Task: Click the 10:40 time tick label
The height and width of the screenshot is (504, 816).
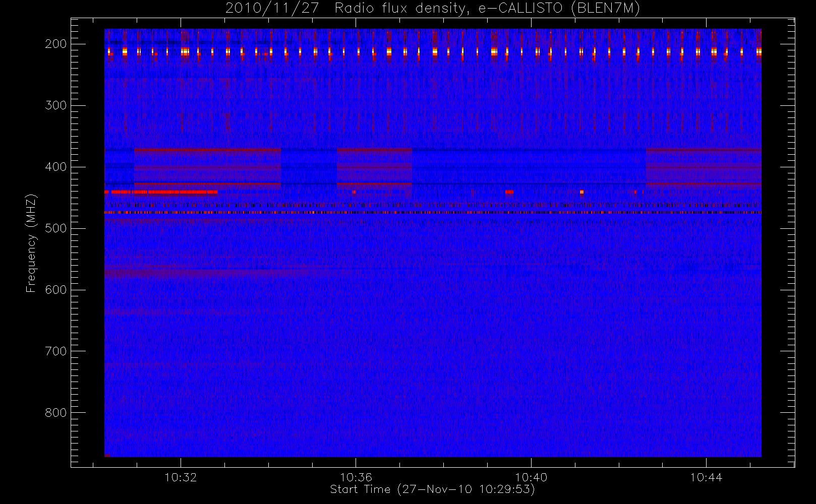Action: pos(531,477)
